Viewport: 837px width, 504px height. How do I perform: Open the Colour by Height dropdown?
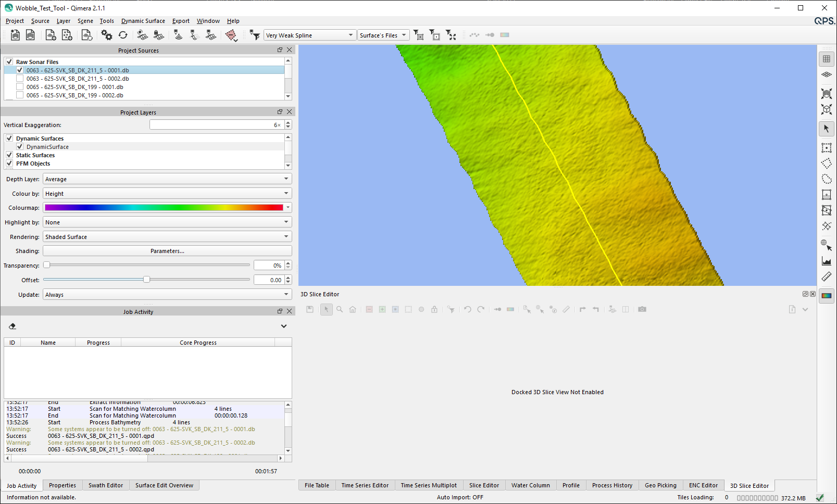[167, 194]
